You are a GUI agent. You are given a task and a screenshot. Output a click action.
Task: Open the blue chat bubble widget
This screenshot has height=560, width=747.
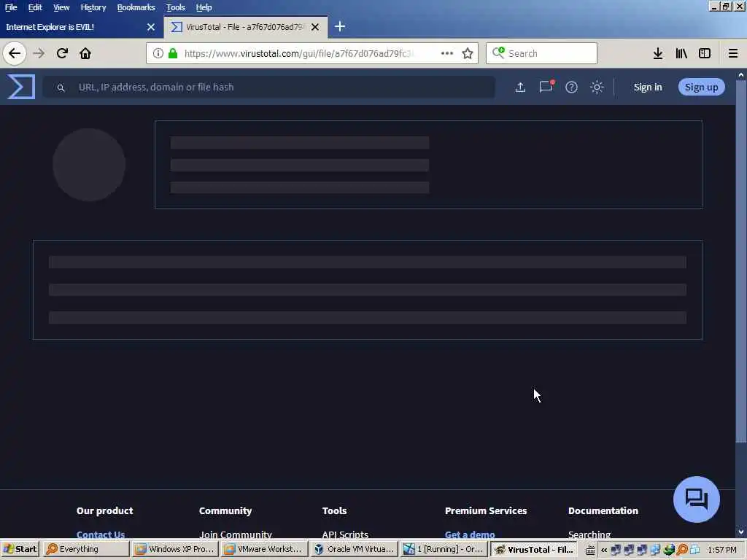coord(697,499)
